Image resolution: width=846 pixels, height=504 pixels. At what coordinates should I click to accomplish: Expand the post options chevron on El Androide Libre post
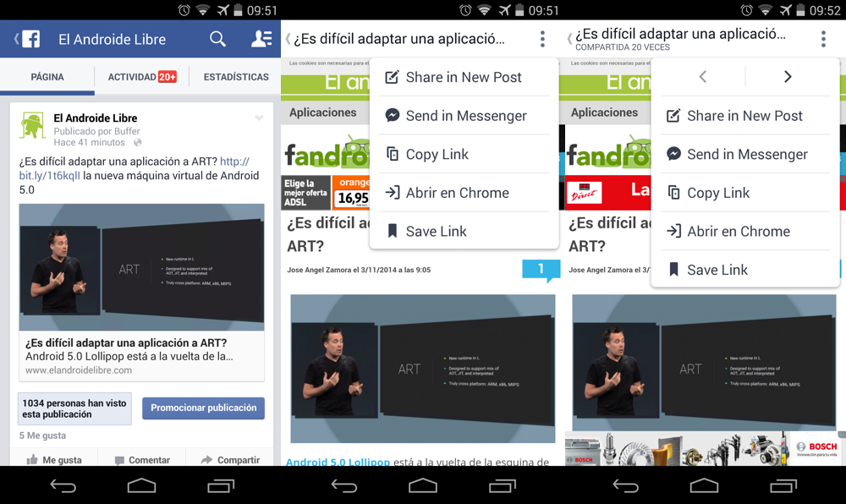pos(259,118)
